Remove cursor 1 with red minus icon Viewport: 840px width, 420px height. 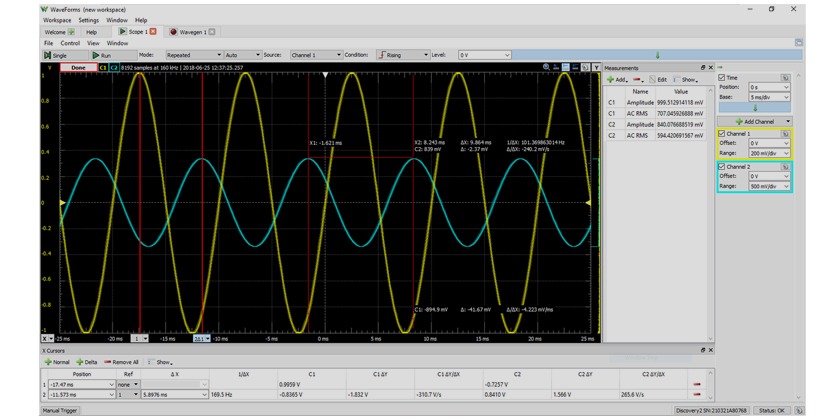coord(697,385)
